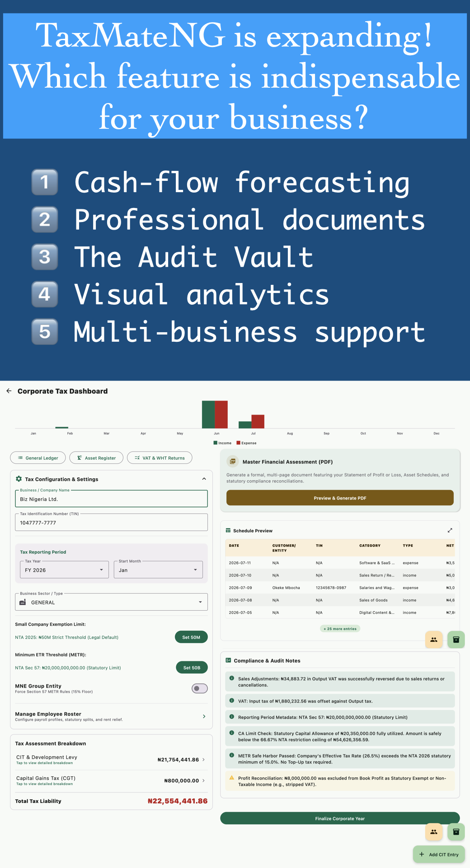Open the General Ledger
Screen dimensions: 470x868
(x=38, y=458)
